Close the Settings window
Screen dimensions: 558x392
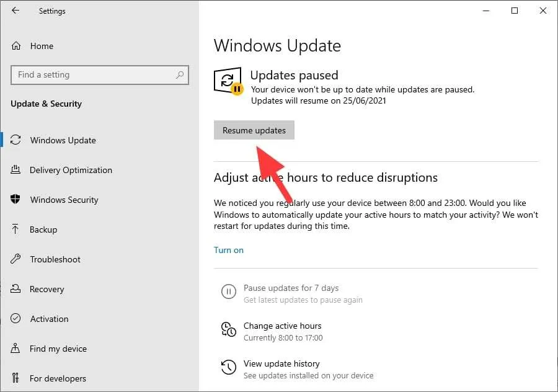[x=543, y=11]
